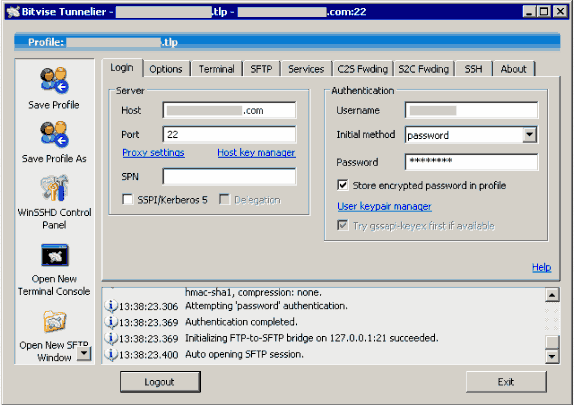Click info icon beside 'Authentication completed' log entry

[111, 322]
